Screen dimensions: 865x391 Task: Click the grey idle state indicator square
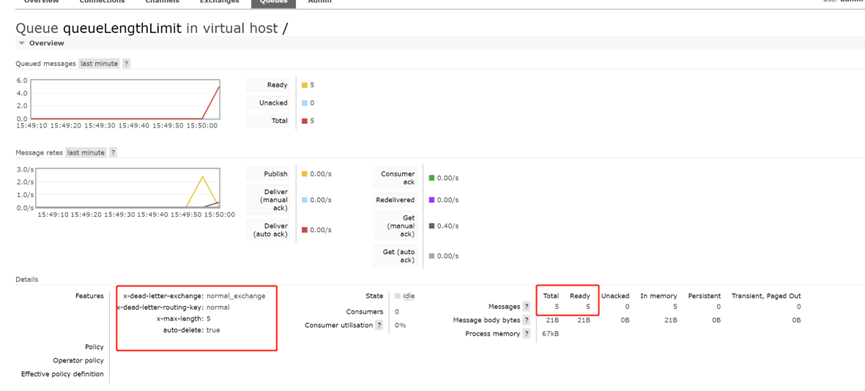(x=397, y=296)
